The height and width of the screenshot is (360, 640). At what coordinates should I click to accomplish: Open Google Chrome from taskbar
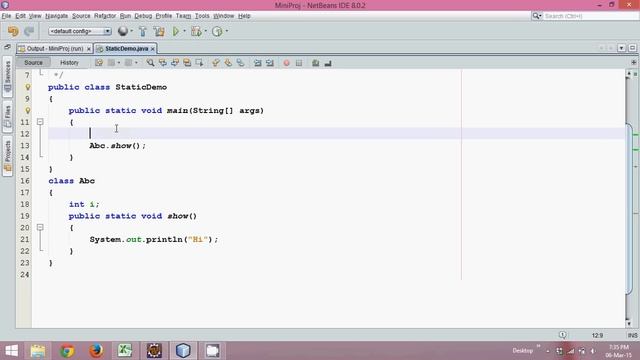tap(67, 351)
